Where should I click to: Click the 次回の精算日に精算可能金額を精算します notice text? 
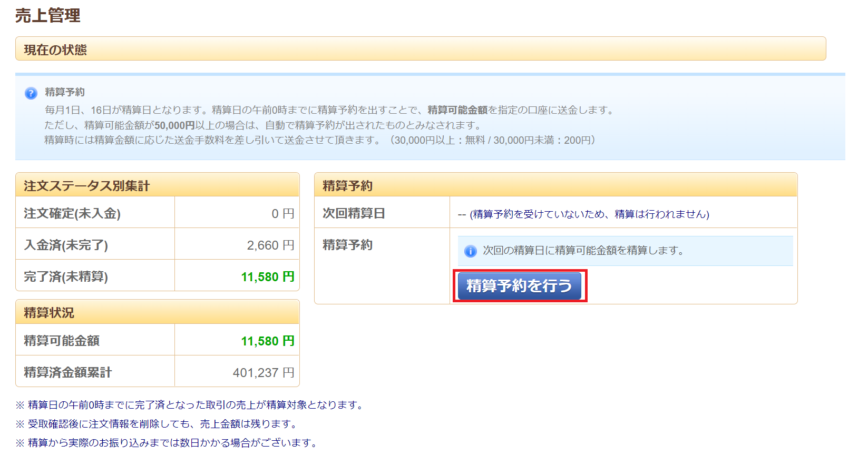[x=583, y=251]
